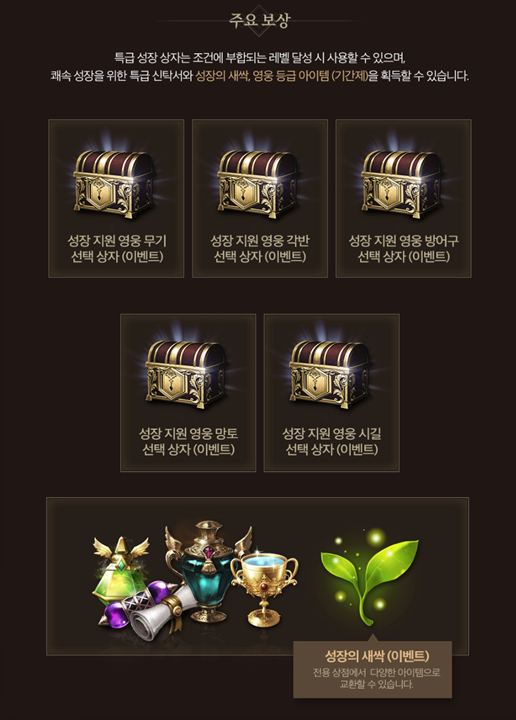Click the 주요 보상 section heading
Screen dimensions: 516x720
click(259, 20)
